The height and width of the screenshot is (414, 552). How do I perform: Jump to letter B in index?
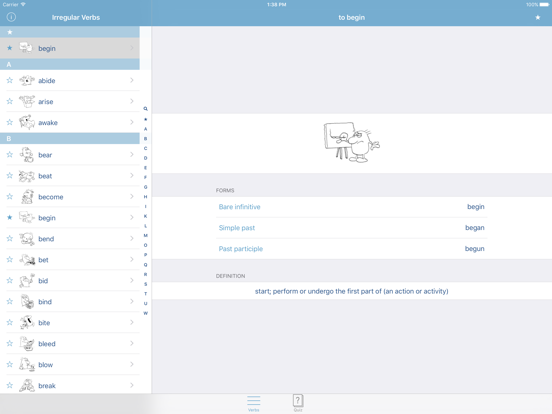(x=145, y=139)
